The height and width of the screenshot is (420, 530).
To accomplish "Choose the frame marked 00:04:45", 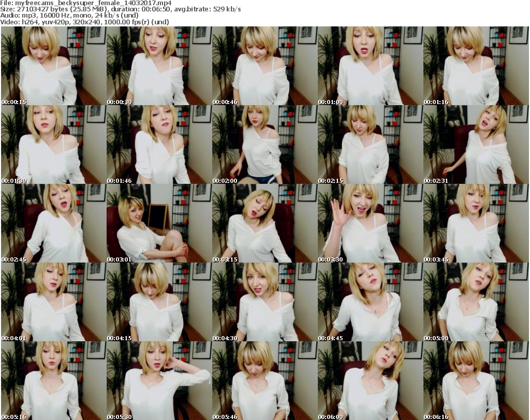I will tap(370, 302).
